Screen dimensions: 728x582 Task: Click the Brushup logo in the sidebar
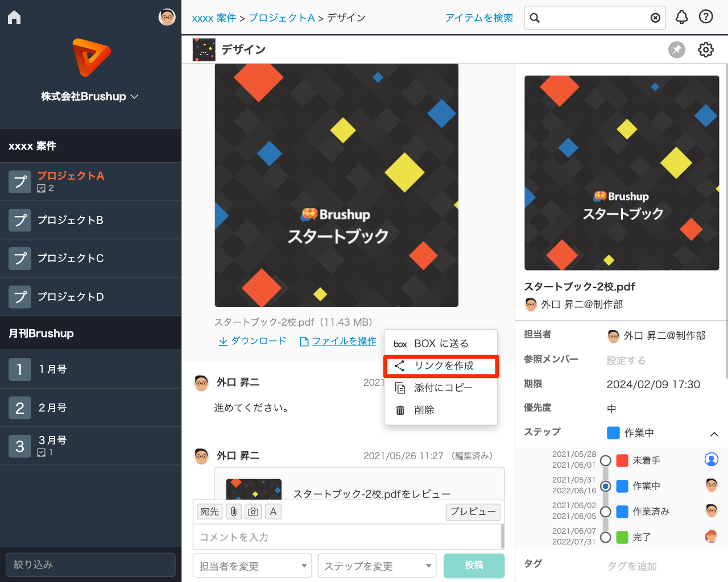pos(91,57)
